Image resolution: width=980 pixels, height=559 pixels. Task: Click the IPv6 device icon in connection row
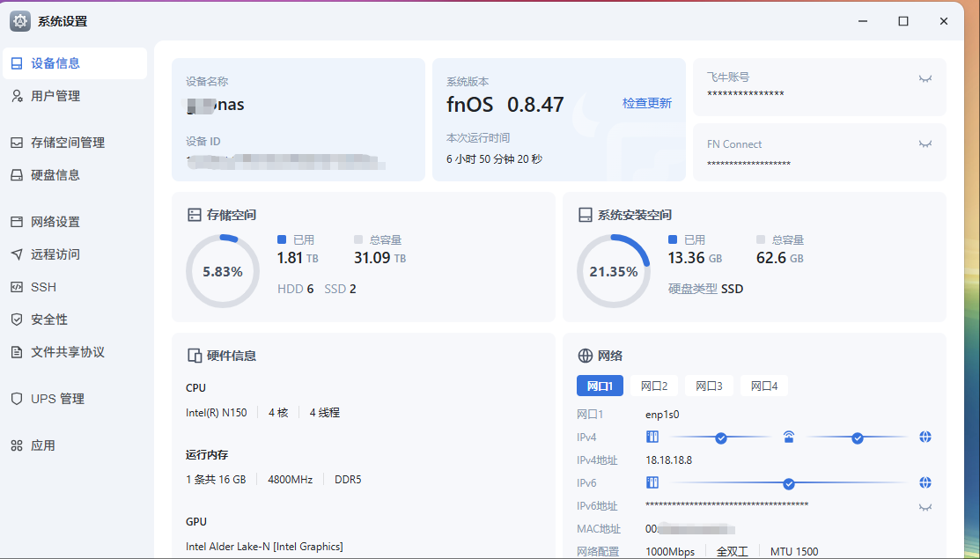[x=652, y=482]
